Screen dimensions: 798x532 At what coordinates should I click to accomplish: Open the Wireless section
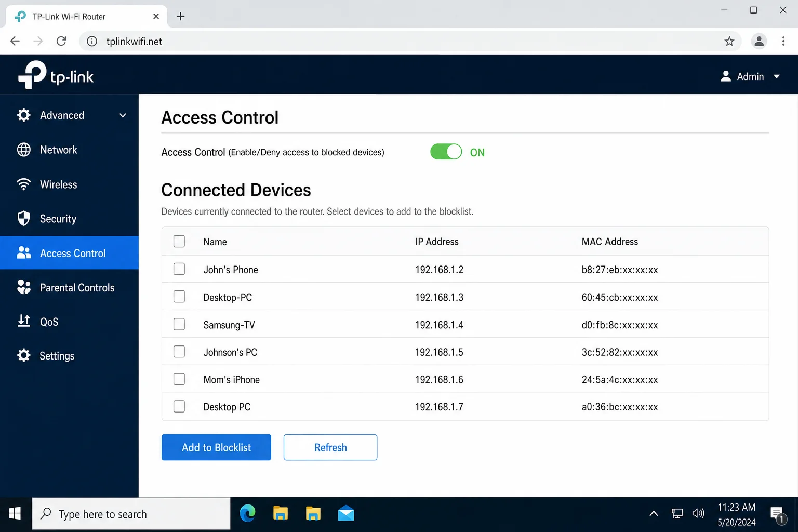click(x=69, y=184)
